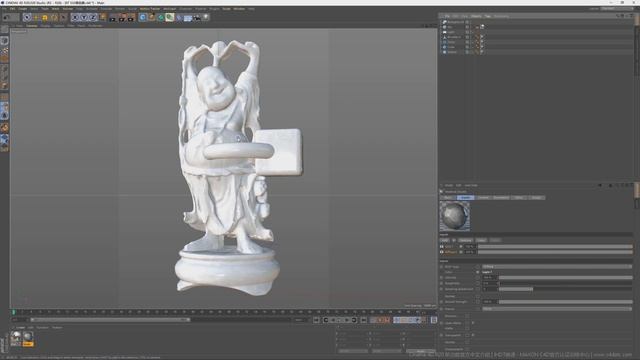Adjust the first layer strength slider
The width and height of the screenshot is (640, 360).
click(x=555, y=247)
